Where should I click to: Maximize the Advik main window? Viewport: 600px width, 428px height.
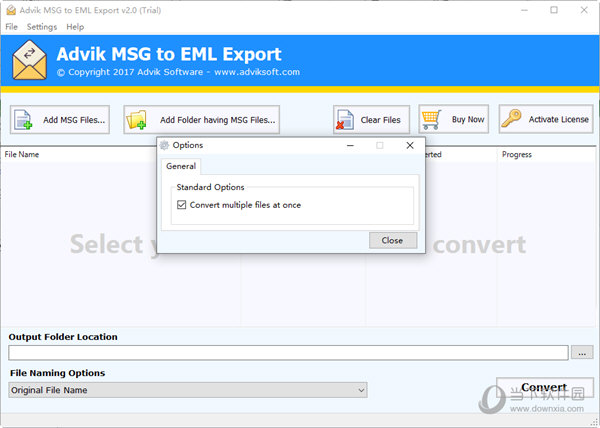[554, 10]
